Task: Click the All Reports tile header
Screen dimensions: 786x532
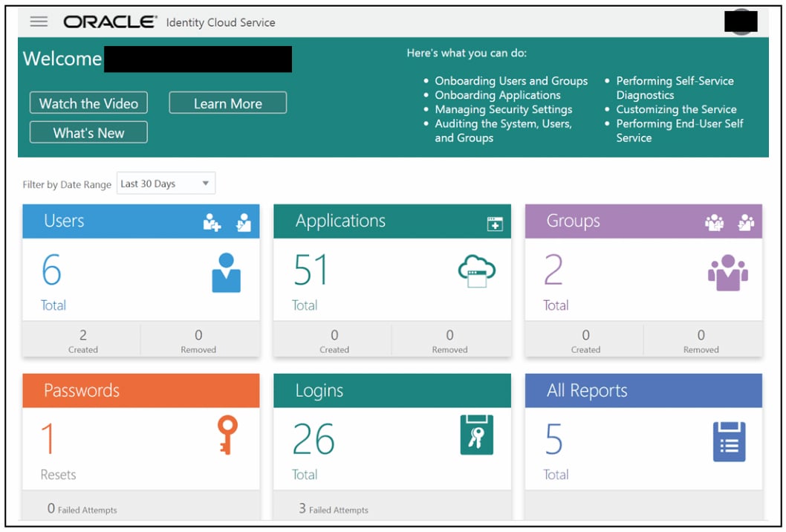Action: pyautogui.click(x=643, y=391)
